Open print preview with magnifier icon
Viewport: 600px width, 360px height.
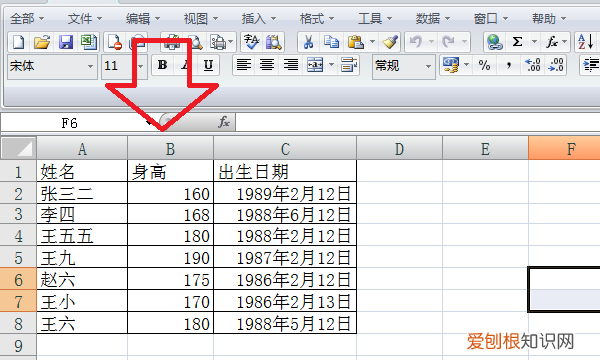(x=196, y=42)
